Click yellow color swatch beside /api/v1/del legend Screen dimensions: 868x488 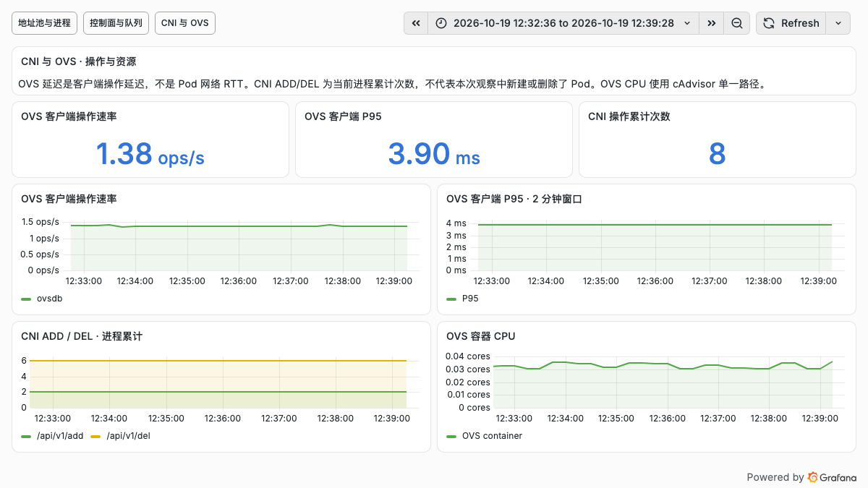click(95, 436)
